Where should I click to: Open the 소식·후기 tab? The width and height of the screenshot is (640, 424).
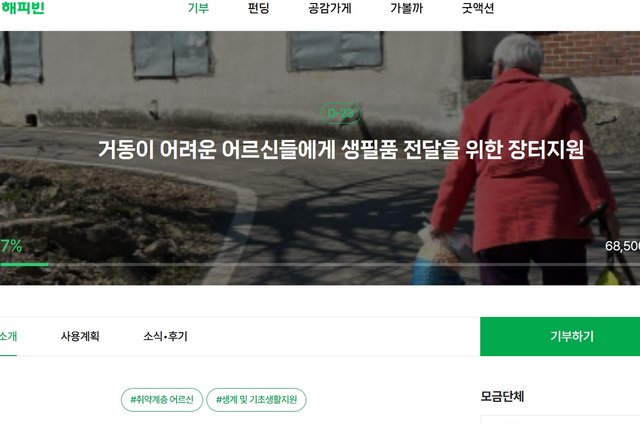pyautogui.click(x=165, y=336)
